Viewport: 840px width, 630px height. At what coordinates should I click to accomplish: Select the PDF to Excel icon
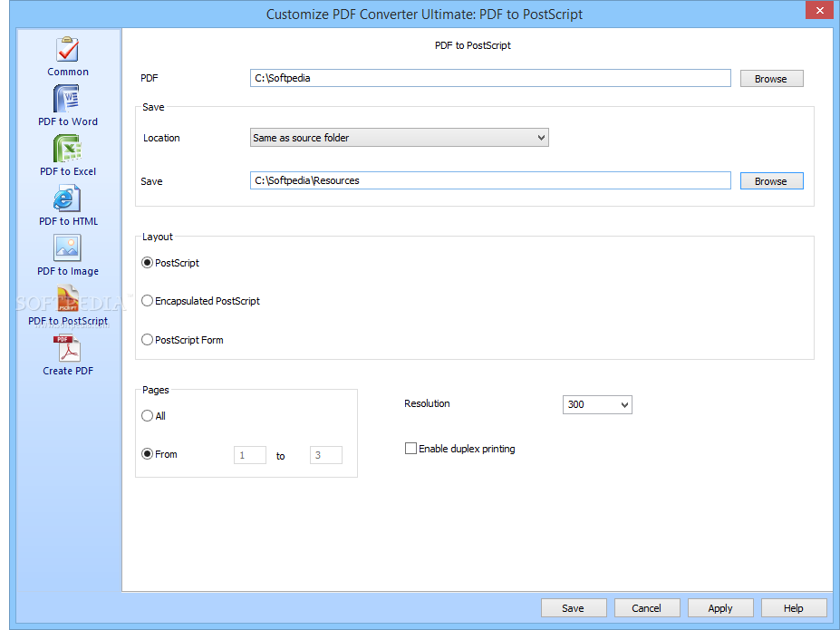pos(67,149)
